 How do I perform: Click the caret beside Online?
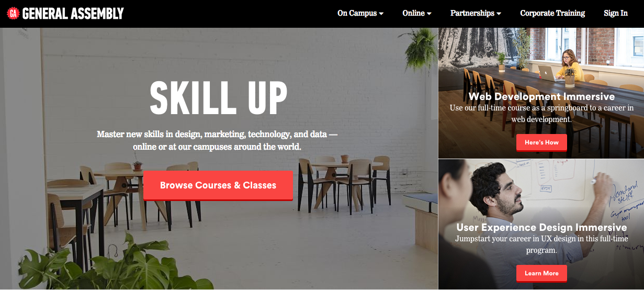coord(429,14)
